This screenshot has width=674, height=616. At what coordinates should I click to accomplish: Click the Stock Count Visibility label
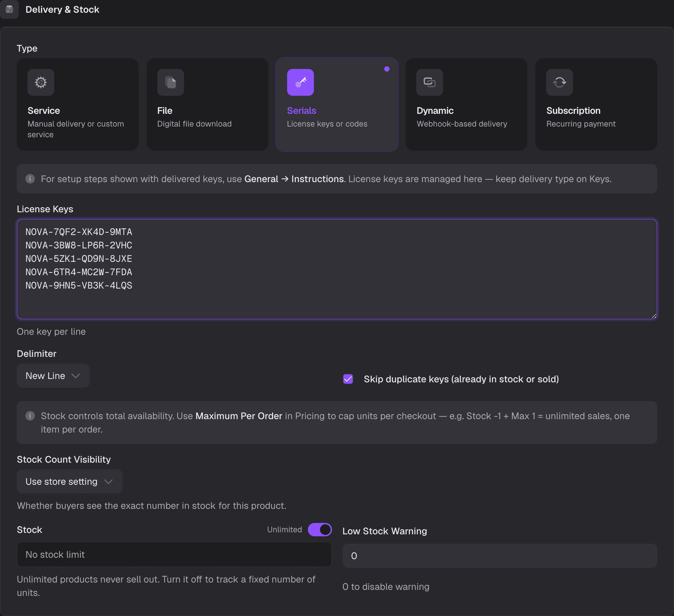[64, 459]
